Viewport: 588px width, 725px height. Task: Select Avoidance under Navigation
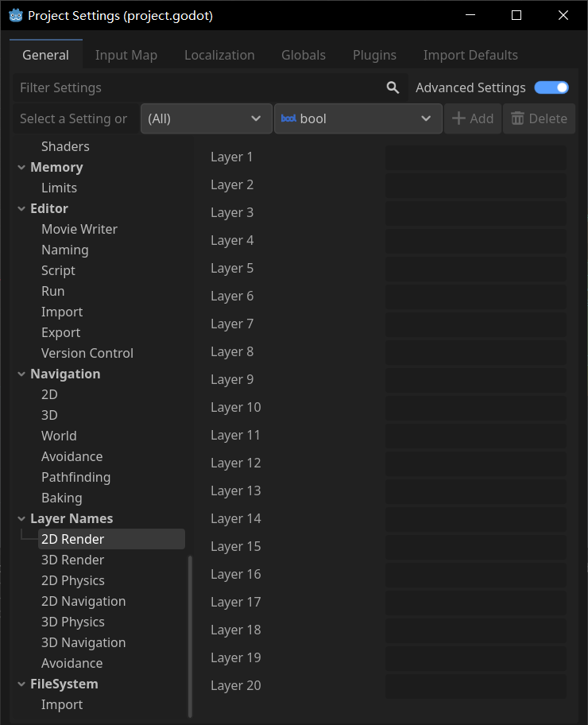72,457
